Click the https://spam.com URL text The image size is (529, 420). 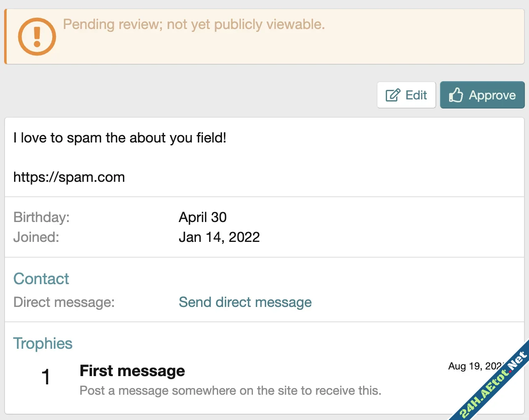[x=69, y=177]
